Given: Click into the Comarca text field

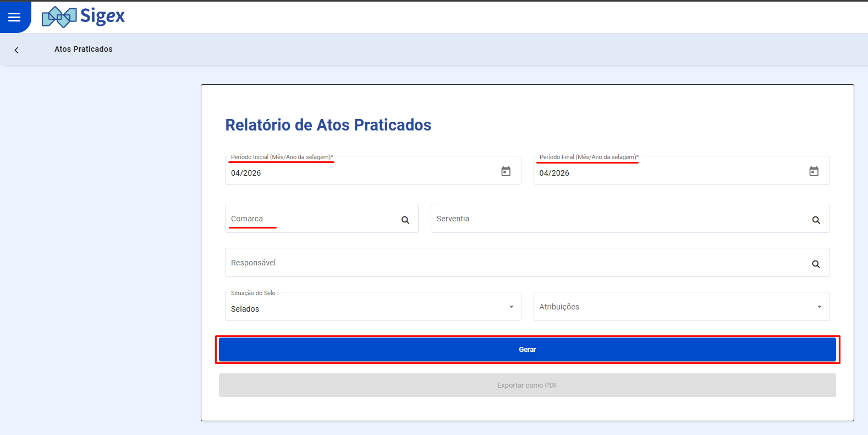Looking at the screenshot, I should coord(314,219).
